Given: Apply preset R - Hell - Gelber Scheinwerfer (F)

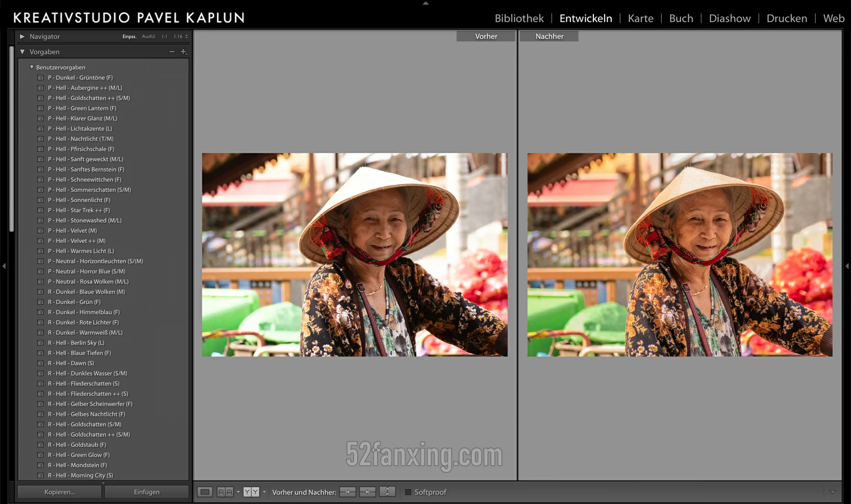Looking at the screenshot, I should (90, 404).
